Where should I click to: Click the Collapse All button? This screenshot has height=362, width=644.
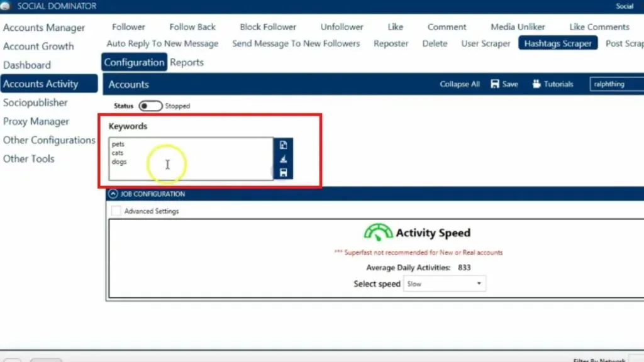[x=460, y=84]
